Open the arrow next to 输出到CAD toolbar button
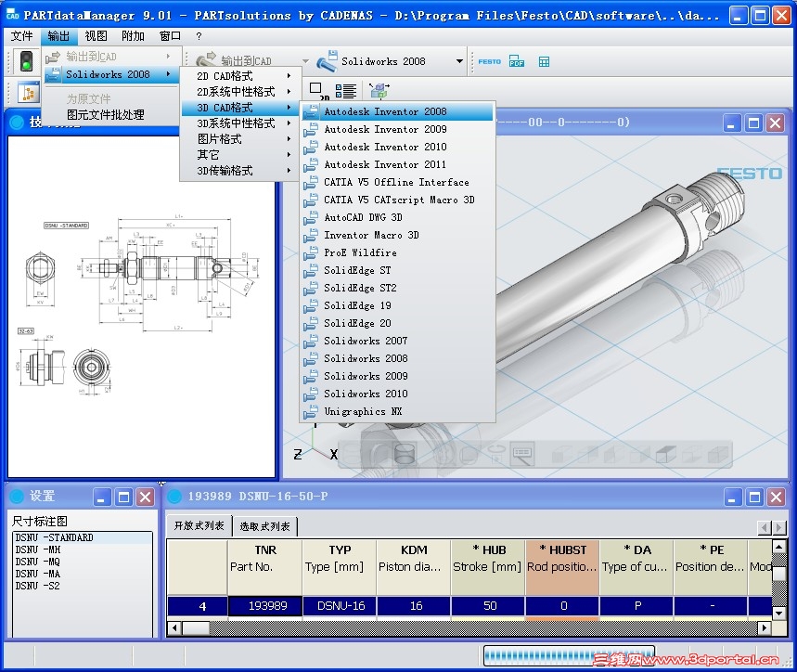This screenshot has height=672, width=797. (305, 61)
